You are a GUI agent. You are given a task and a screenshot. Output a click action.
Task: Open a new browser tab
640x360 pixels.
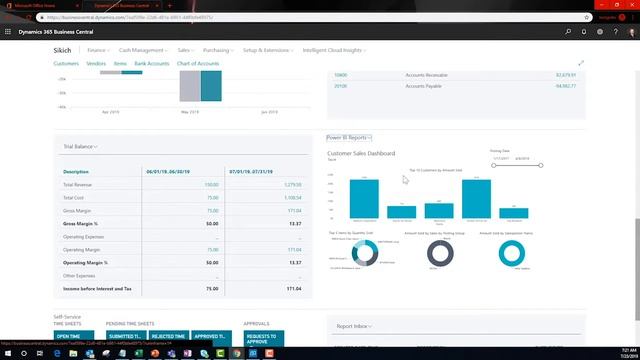(x=170, y=6)
